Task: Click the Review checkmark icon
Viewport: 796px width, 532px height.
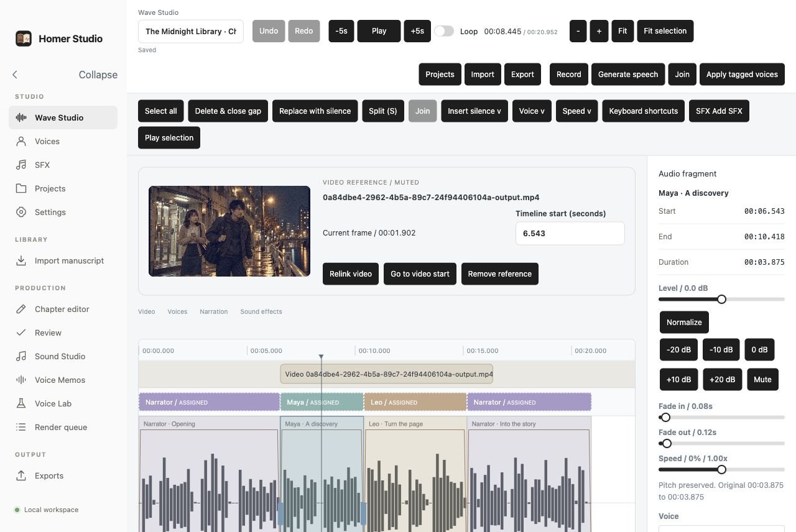Action: (21, 332)
